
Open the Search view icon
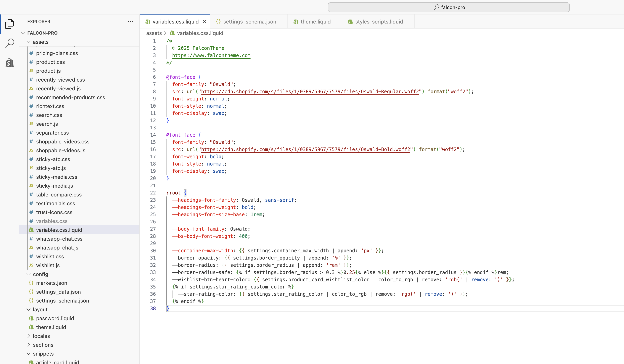pos(9,43)
